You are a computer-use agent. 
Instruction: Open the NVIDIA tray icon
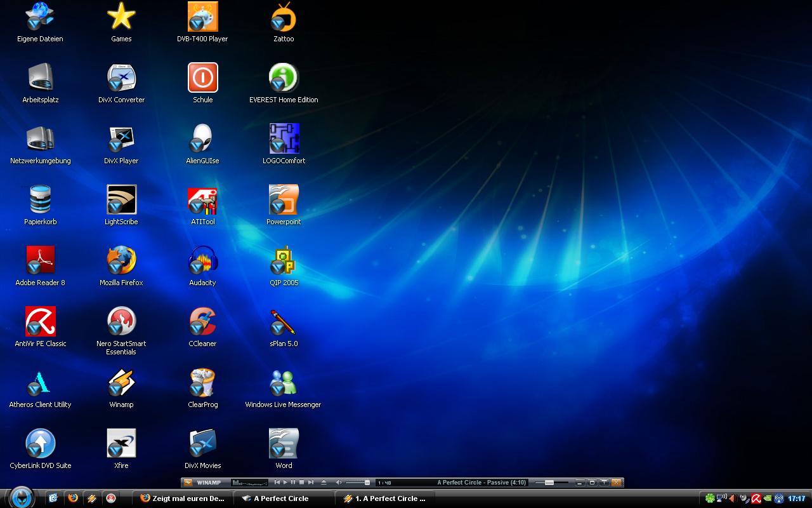[768, 498]
